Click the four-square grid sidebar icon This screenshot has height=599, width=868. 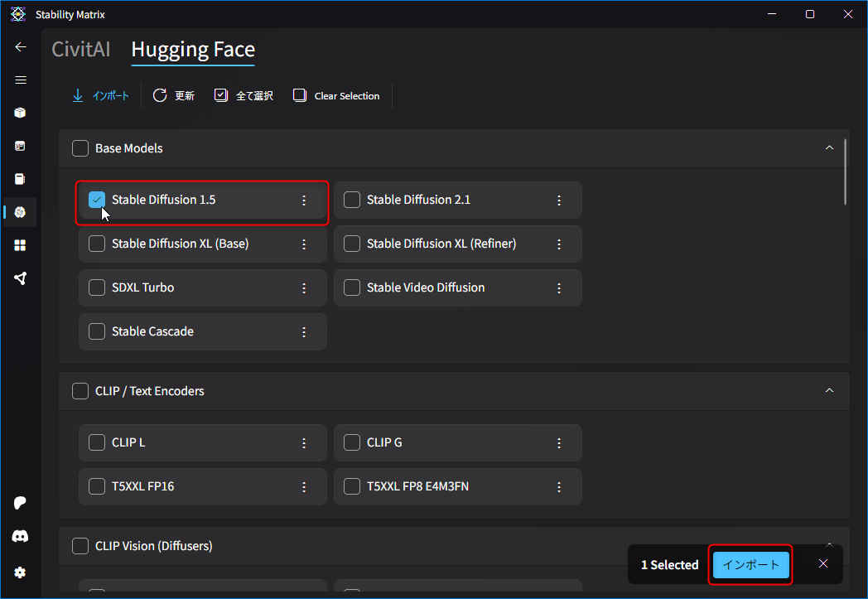coord(21,245)
